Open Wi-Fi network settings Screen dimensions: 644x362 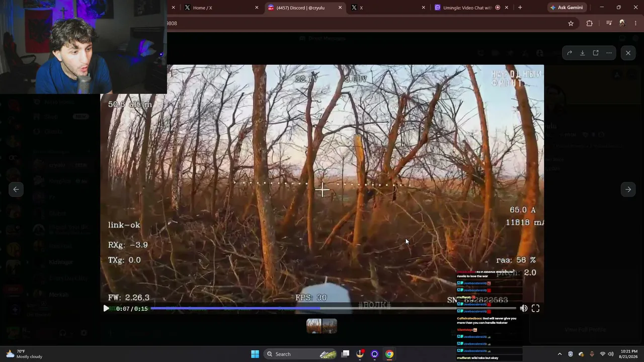[603, 354]
